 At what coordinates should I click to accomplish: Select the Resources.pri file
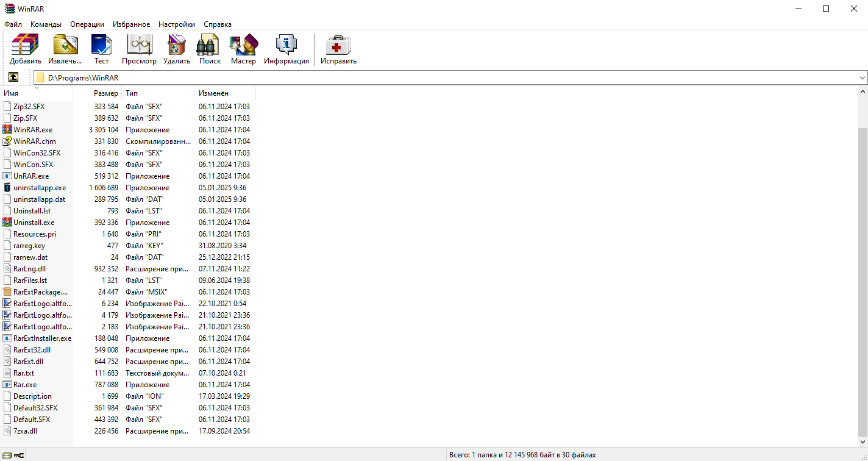click(35, 234)
